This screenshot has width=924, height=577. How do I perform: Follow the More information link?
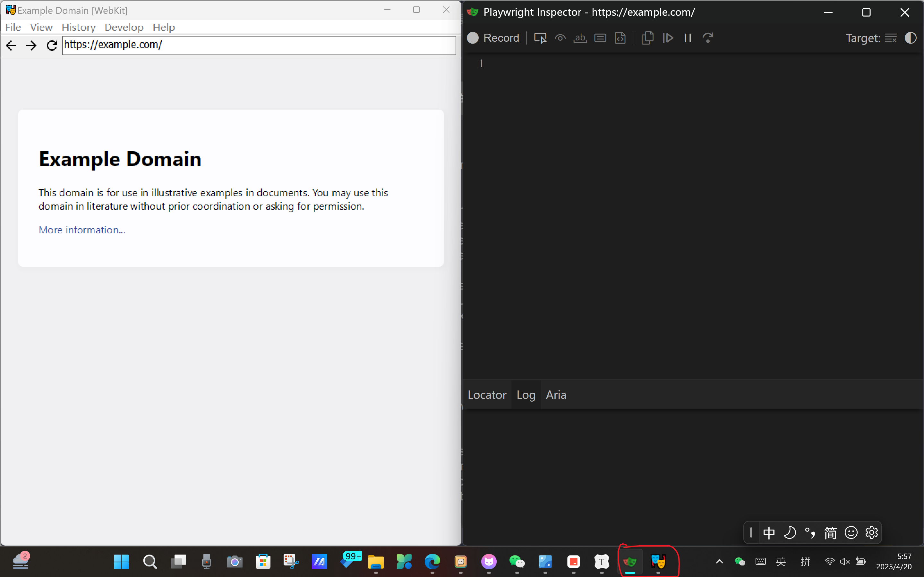pyautogui.click(x=82, y=230)
